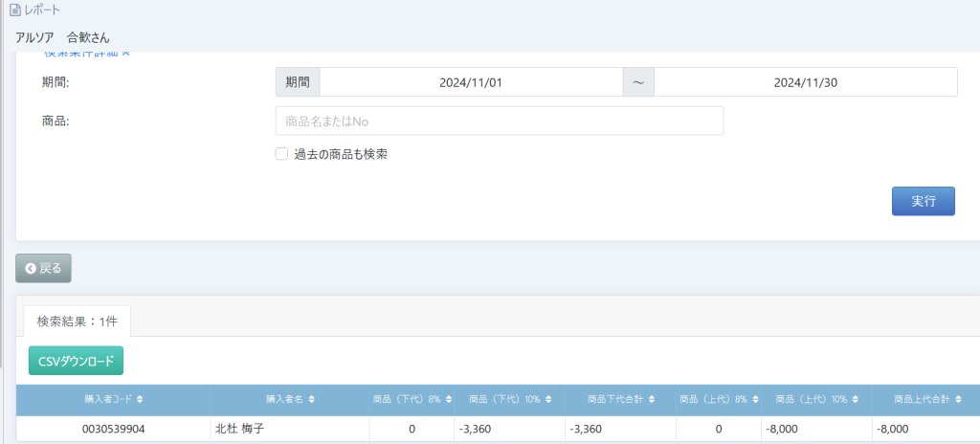Open the start date field 2024/11/01
Image resolution: width=980 pixels, height=444 pixels.
coord(471,82)
